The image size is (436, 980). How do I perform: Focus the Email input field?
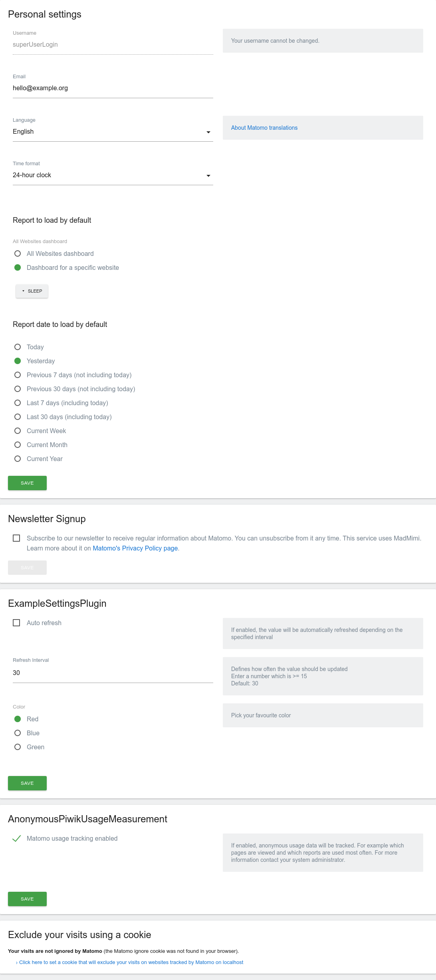tap(113, 88)
